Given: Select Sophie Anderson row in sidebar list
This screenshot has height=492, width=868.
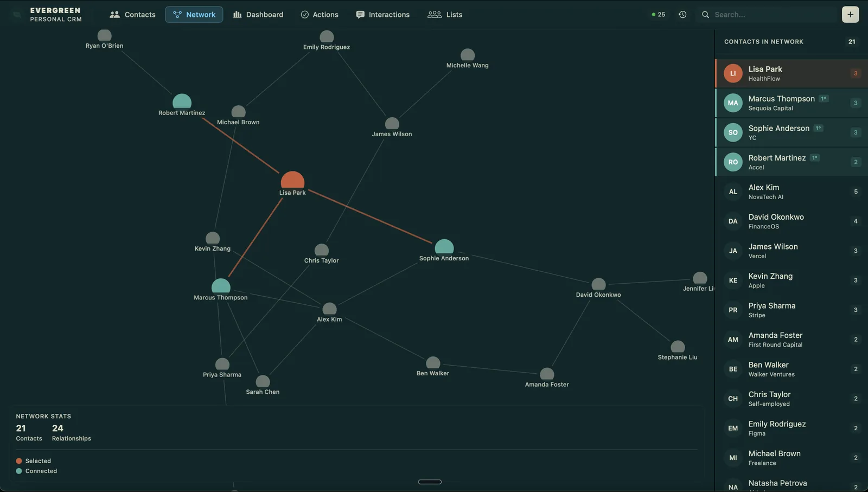Looking at the screenshot, I should click(x=792, y=132).
